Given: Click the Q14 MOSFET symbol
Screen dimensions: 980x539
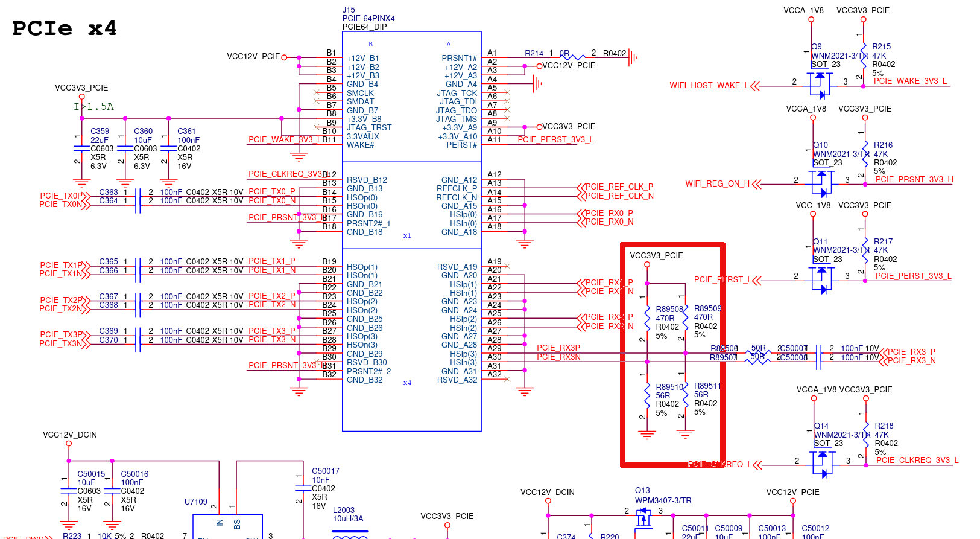Looking at the screenshot, I should 823,464.
